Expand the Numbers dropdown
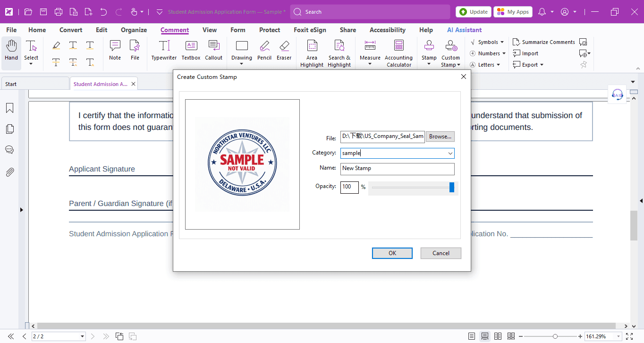644x343 pixels. [x=504, y=53]
